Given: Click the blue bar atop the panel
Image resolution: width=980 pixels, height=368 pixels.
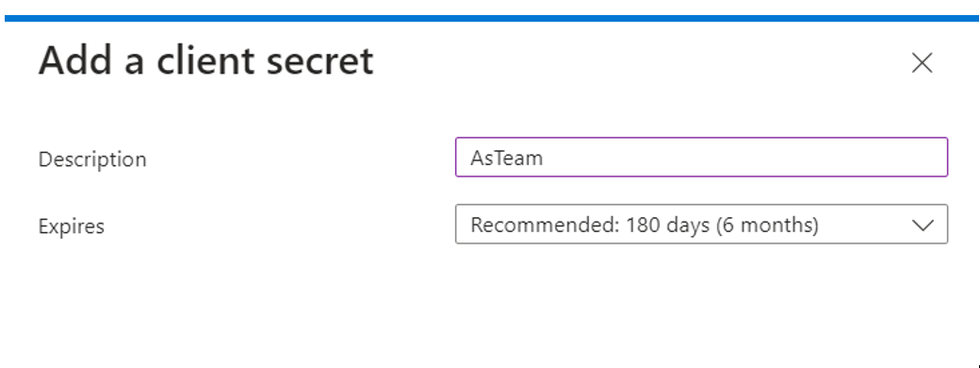Looking at the screenshot, I should (x=492, y=18).
